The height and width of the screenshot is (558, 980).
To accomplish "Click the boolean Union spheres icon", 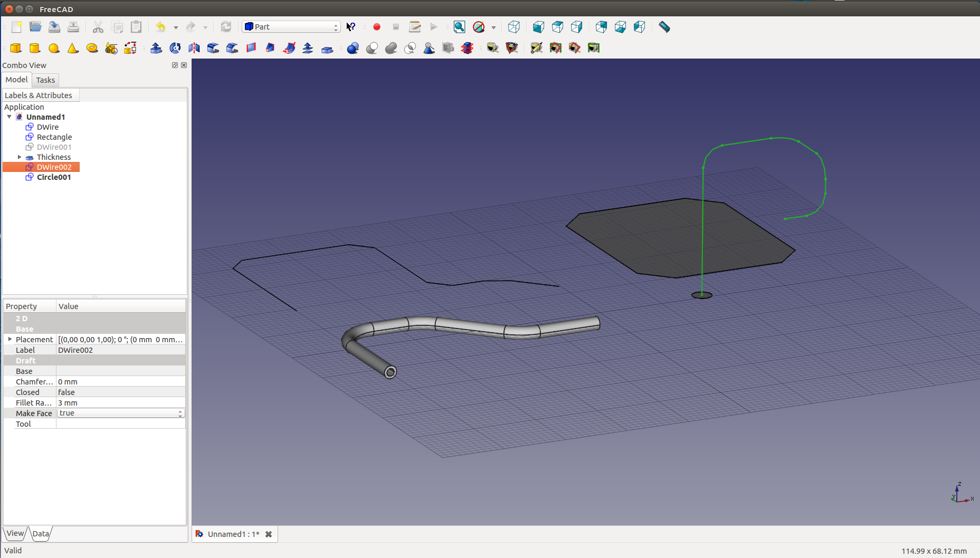I will click(x=391, y=48).
